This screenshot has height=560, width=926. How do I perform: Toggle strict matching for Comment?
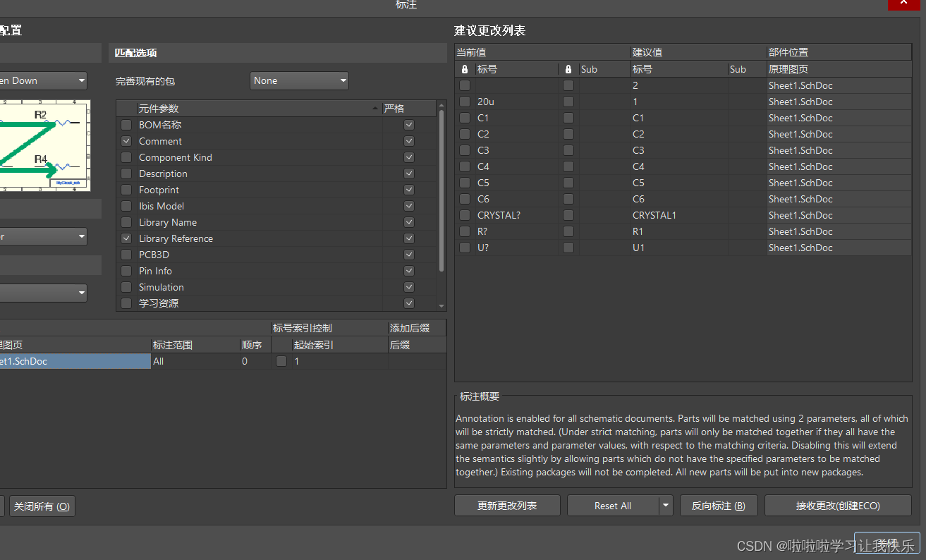tap(409, 141)
